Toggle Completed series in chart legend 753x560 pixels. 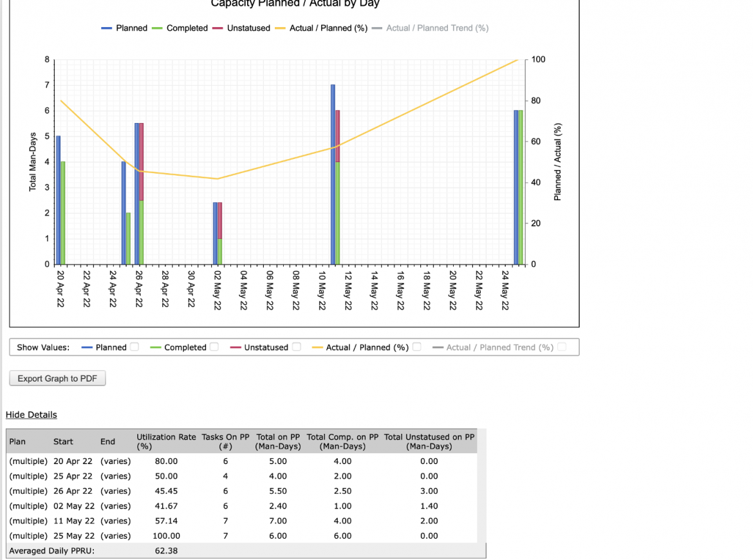coord(180,28)
